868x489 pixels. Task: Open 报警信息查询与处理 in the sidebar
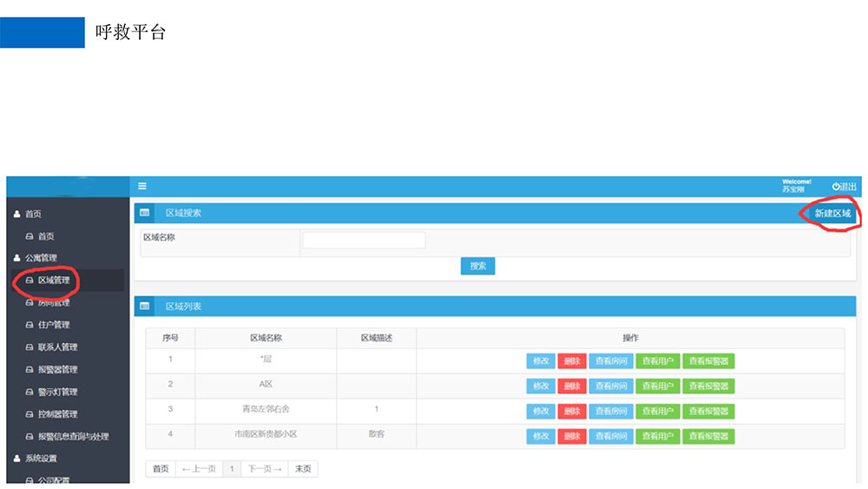(73, 437)
